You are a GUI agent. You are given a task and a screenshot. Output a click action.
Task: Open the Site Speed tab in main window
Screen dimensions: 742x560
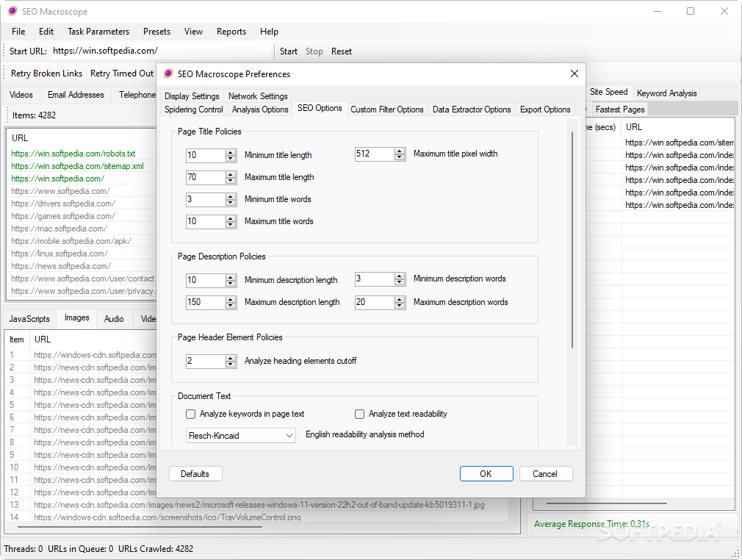[x=608, y=93]
